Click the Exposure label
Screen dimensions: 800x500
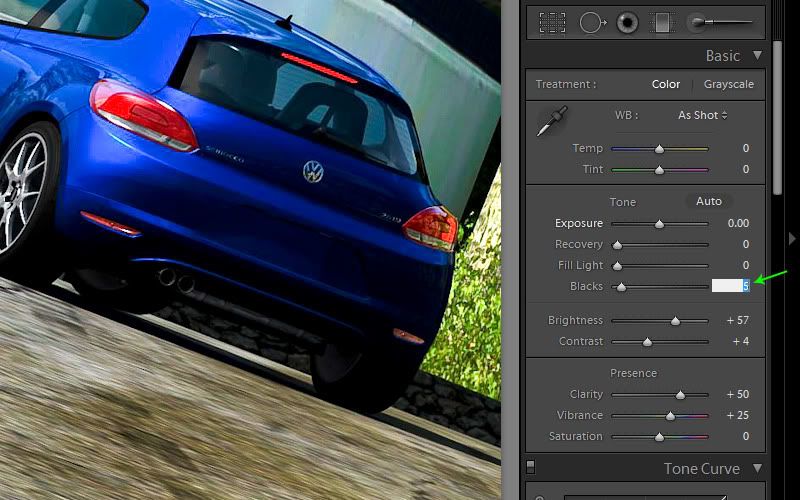tap(579, 223)
